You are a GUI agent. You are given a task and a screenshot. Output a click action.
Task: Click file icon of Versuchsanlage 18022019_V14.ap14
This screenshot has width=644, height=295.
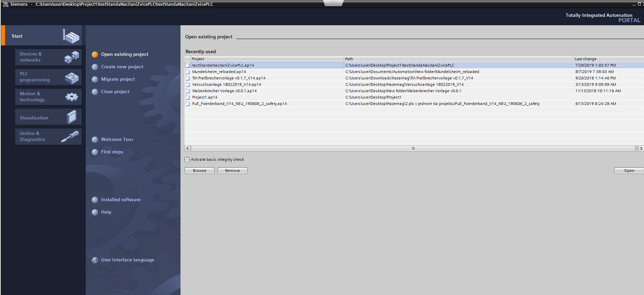pos(188,84)
